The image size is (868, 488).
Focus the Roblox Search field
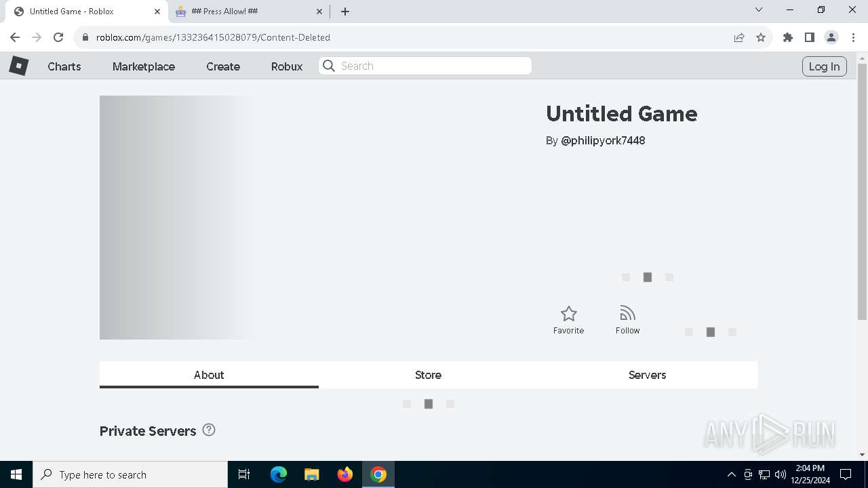click(x=425, y=66)
